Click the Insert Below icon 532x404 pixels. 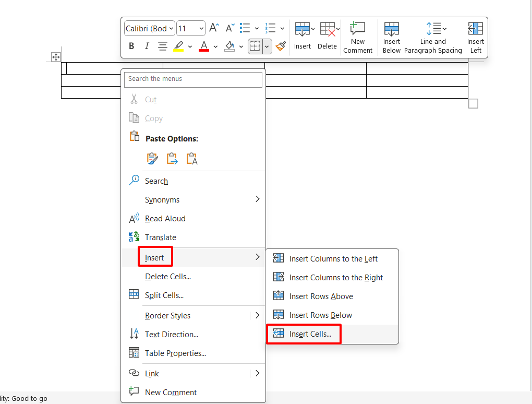[392, 37]
